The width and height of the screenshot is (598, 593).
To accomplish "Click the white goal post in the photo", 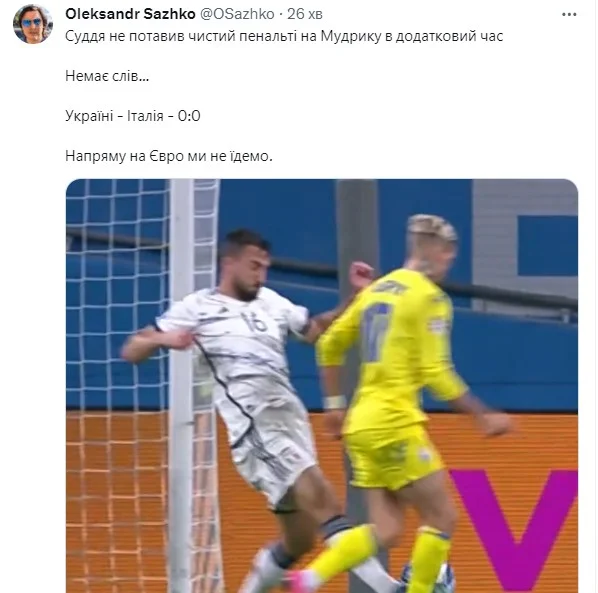I will click(x=181, y=385).
